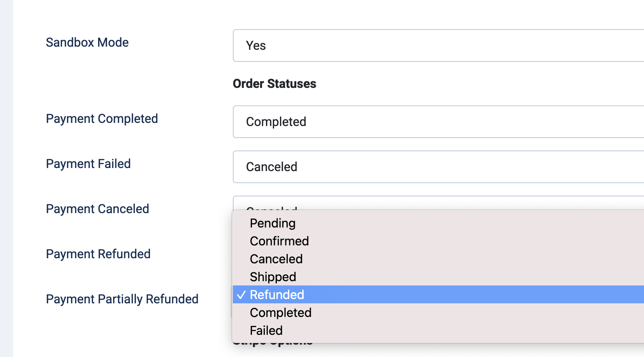Image resolution: width=644 pixels, height=357 pixels.
Task: Keep the highlighted Refunded option
Action: (x=277, y=295)
